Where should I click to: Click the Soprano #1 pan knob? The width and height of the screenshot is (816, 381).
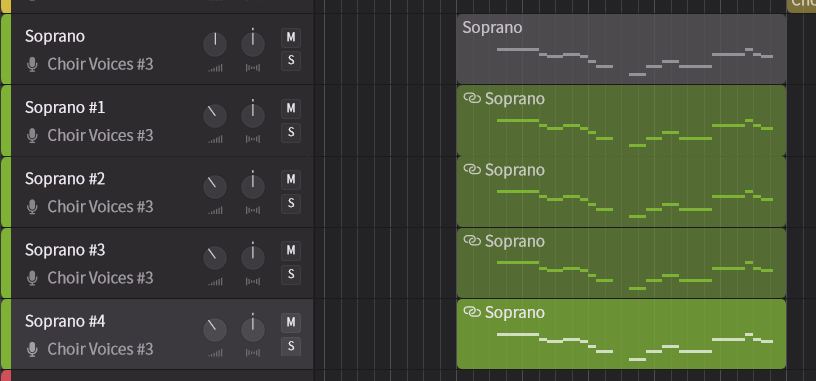[253, 116]
